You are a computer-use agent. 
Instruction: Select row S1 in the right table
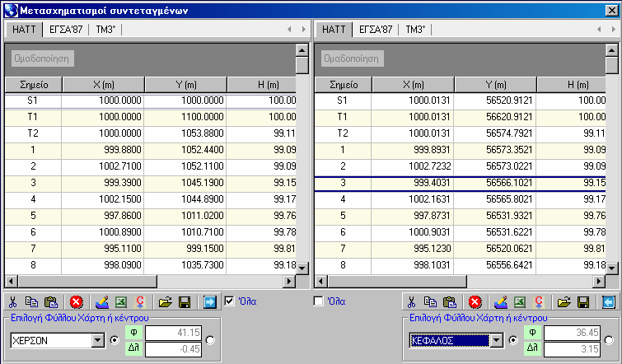coord(461,100)
